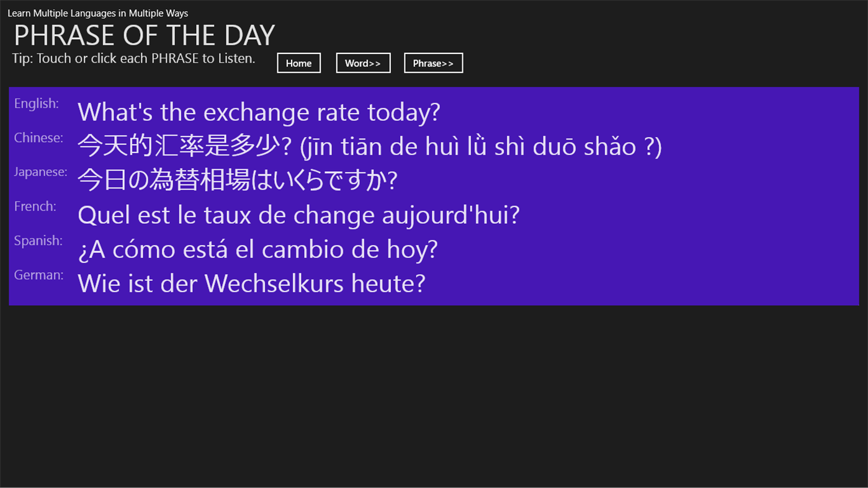This screenshot has height=488, width=868.
Task: Click the German: language label
Action: coord(38,275)
